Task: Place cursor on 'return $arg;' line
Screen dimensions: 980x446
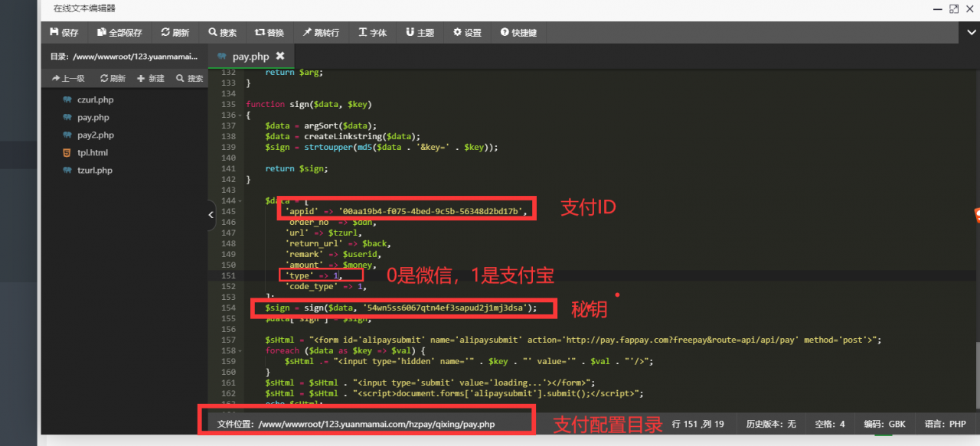Action: 295,72
